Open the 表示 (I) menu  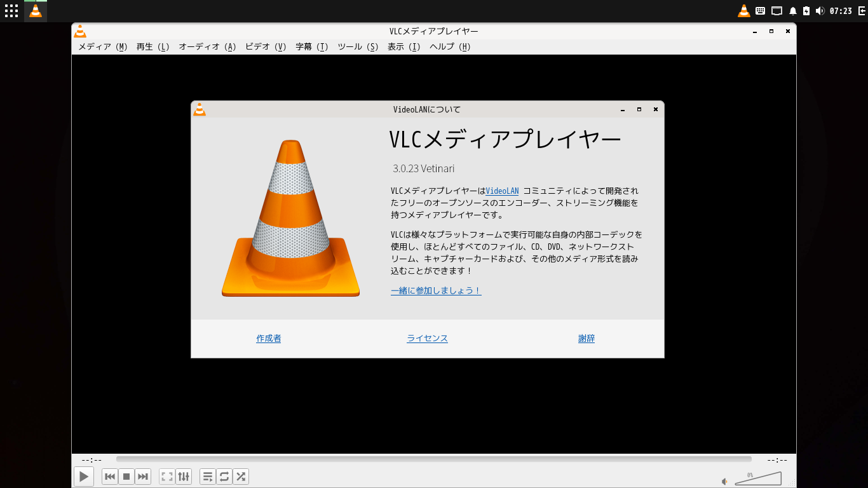click(404, 47)
